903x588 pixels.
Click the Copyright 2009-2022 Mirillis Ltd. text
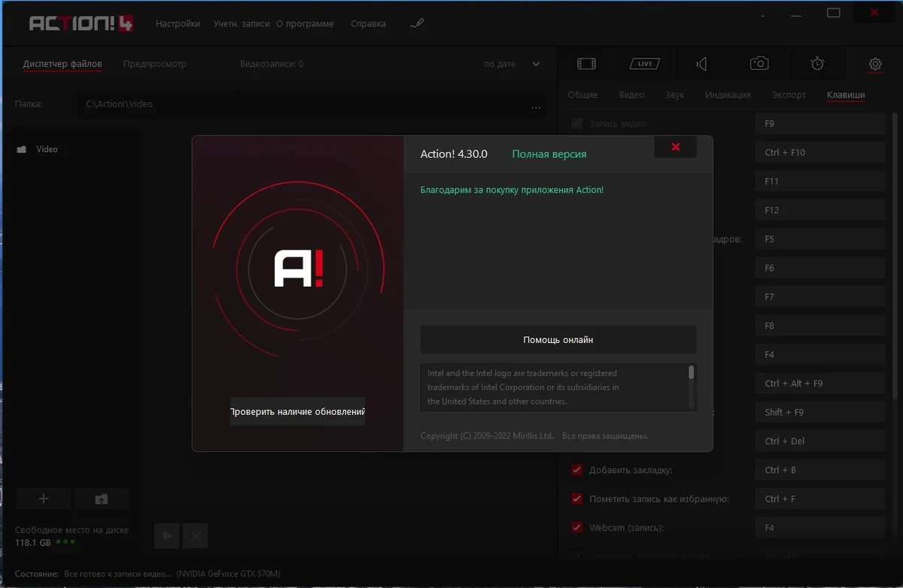(x=487, y=436)
